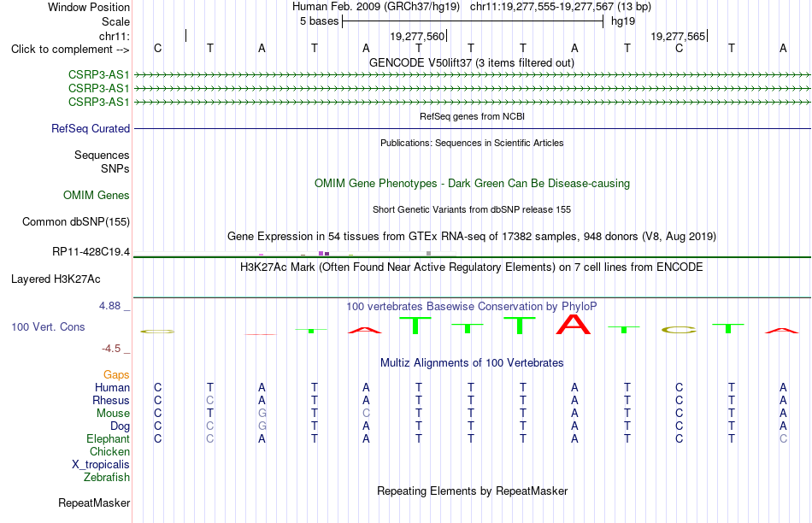Click the '5 bases' scale bar label

click(x=320, y=21)
